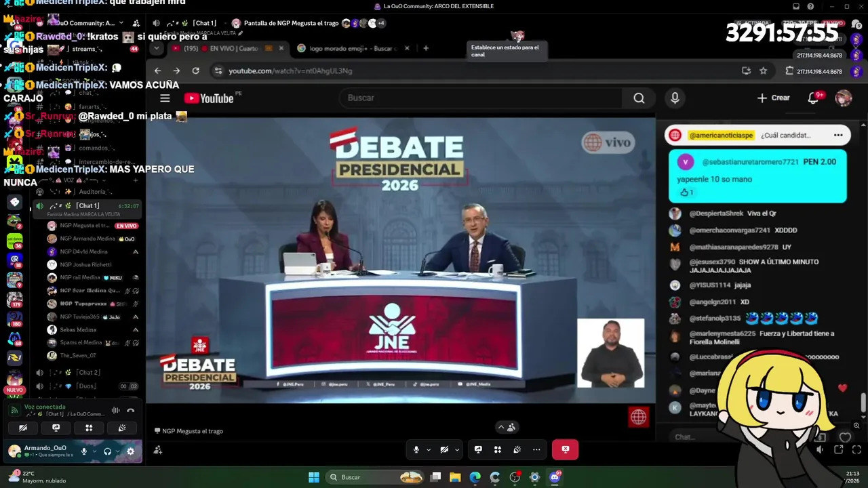
Task: Open soundboard button in voice panel
Action: pyautogui.click(x=122, y=428)
